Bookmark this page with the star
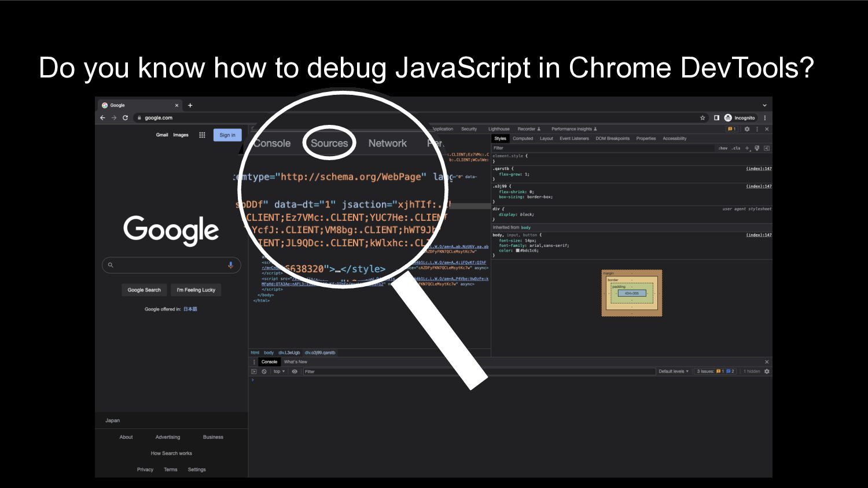This screenshot has width=868, height=488. coord(703,118)
